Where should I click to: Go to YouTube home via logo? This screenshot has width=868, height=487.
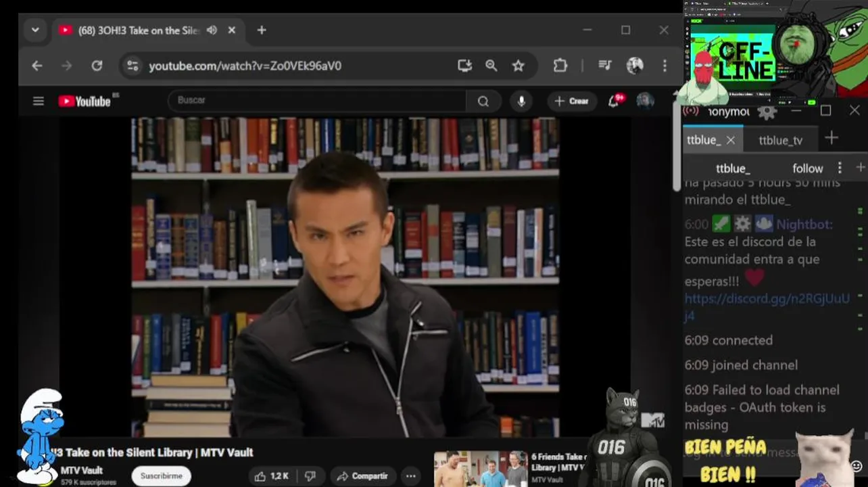tap(84, 101)
